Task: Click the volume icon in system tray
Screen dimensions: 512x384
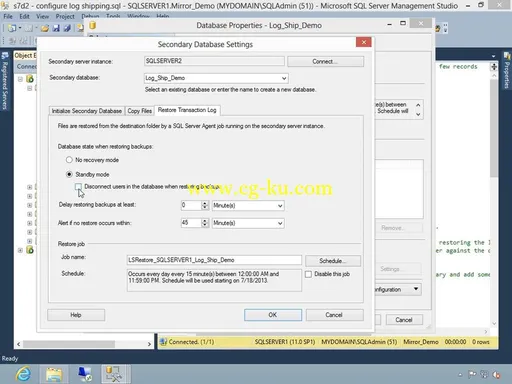Action: 496,375
